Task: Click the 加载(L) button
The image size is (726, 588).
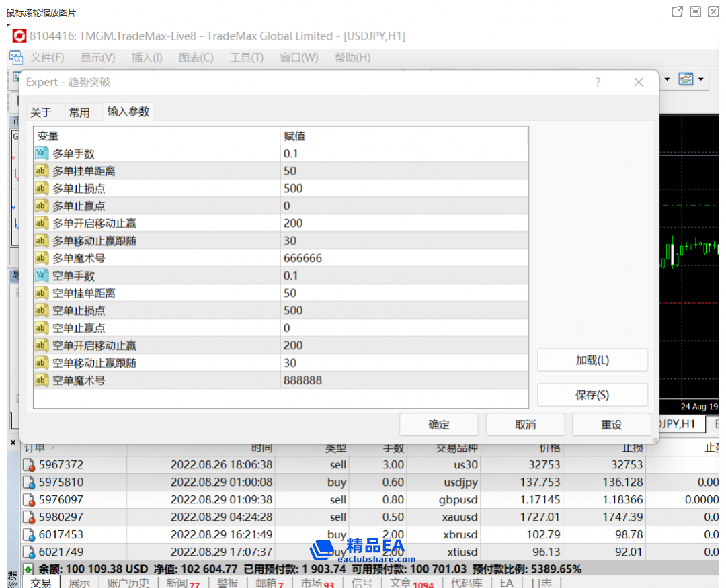Action: (x=592, y=360)
